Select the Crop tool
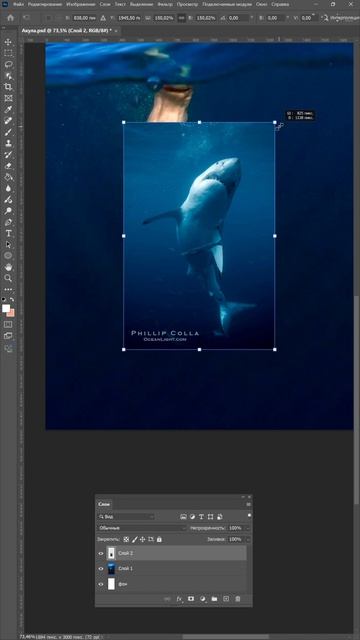Screen dimensions: 360x640 pos(8,87)
